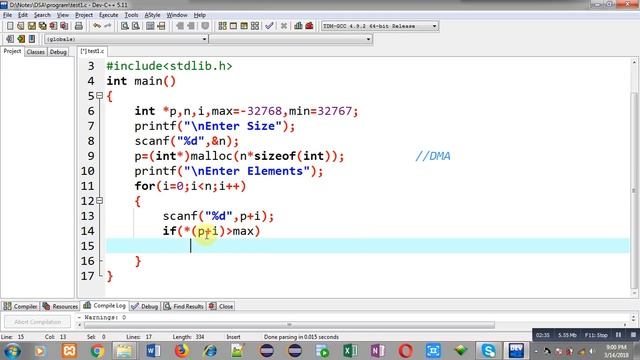
Task: Click the compile log horizontal scrollbar
Action: coord(289,325)
